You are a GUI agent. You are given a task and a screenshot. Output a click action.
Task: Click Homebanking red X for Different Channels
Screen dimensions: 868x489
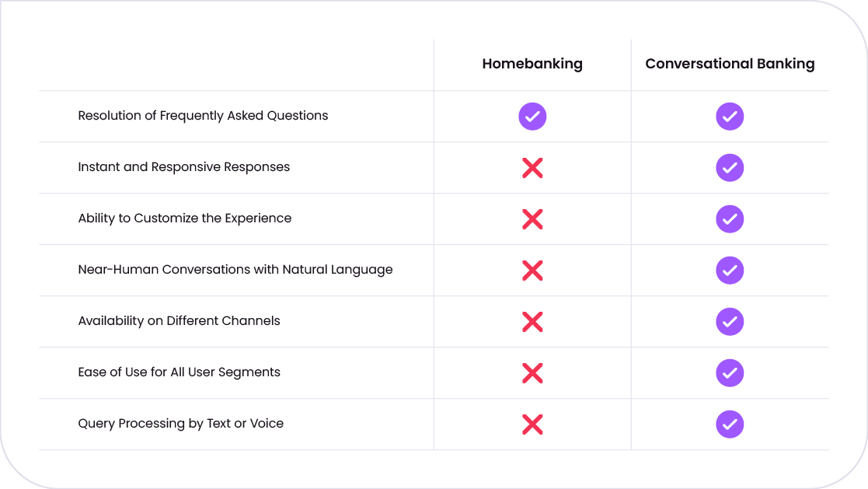coord(532,322)
